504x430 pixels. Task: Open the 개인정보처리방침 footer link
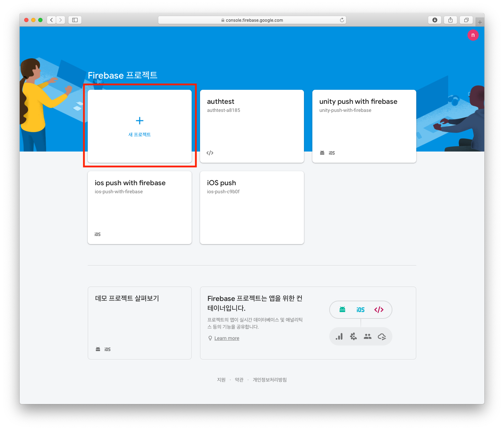point(270,380)
